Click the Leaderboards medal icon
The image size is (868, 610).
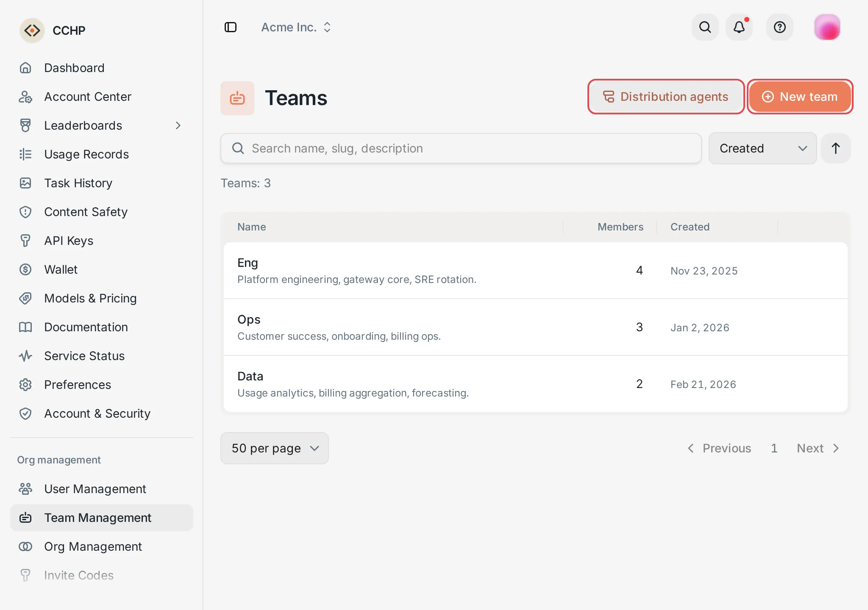(25, 125)
